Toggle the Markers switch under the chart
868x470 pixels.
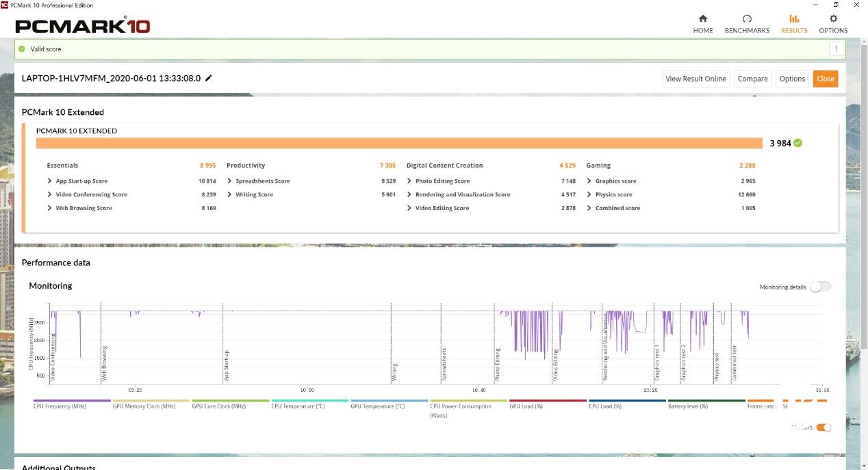tap(824, 428)
